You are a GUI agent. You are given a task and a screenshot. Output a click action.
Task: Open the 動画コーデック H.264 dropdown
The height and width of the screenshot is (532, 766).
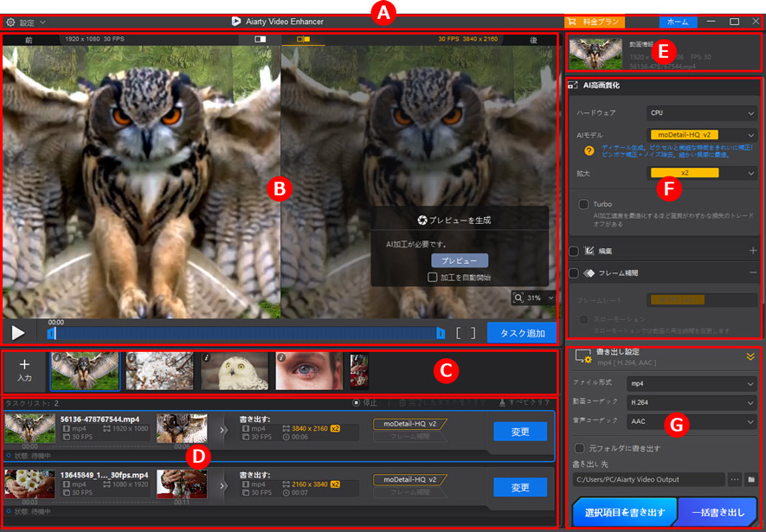[x=692, y=402]
